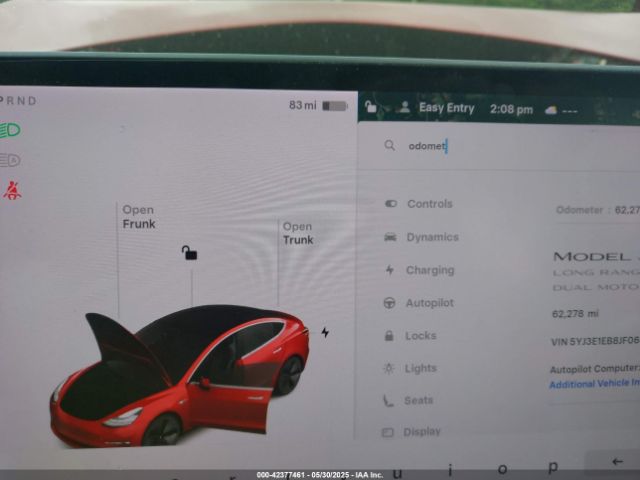Tap the lock icon in top status bar
Screen dimensions: 640x480
point(371,107)
